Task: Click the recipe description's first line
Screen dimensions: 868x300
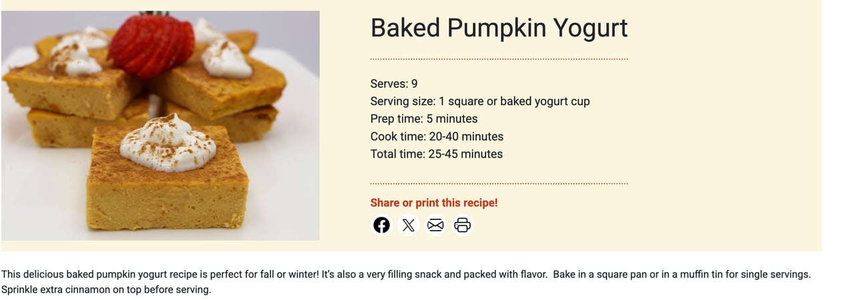Action: click(406, 274)
